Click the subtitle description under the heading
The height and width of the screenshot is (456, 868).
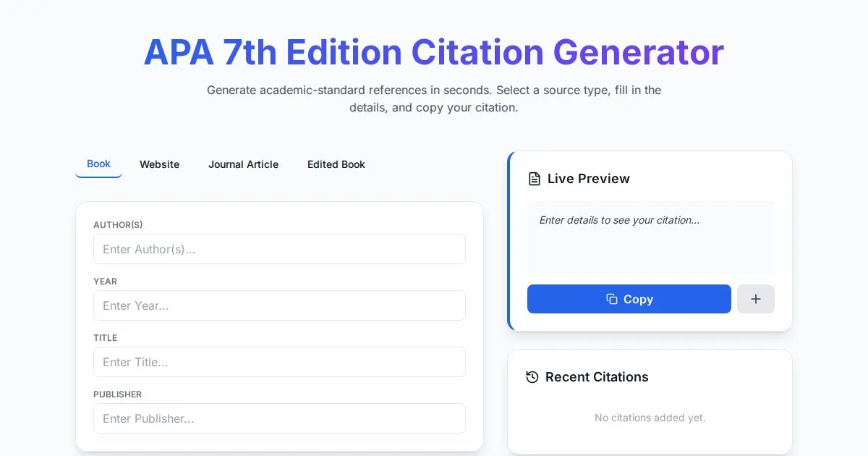point(434,99)
